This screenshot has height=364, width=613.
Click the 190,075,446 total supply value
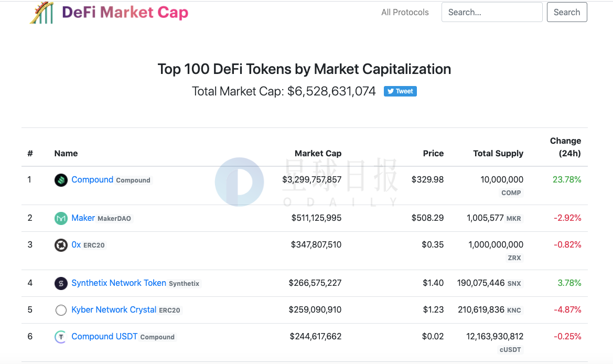pos(481,283)
